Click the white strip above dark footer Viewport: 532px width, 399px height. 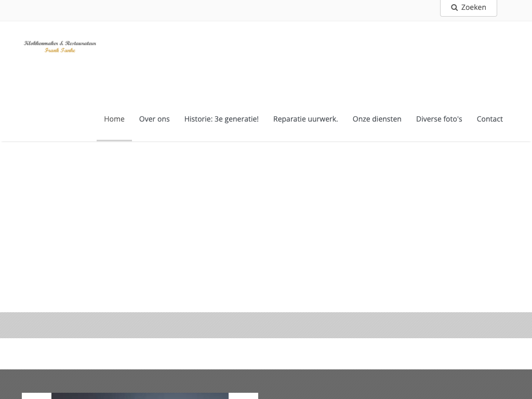(x=266, y=354)
